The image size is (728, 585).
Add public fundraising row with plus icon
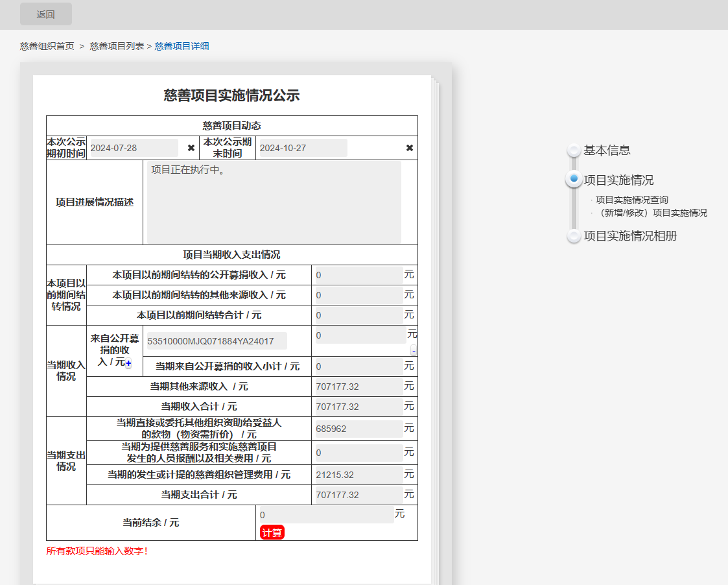coord(128,364)
